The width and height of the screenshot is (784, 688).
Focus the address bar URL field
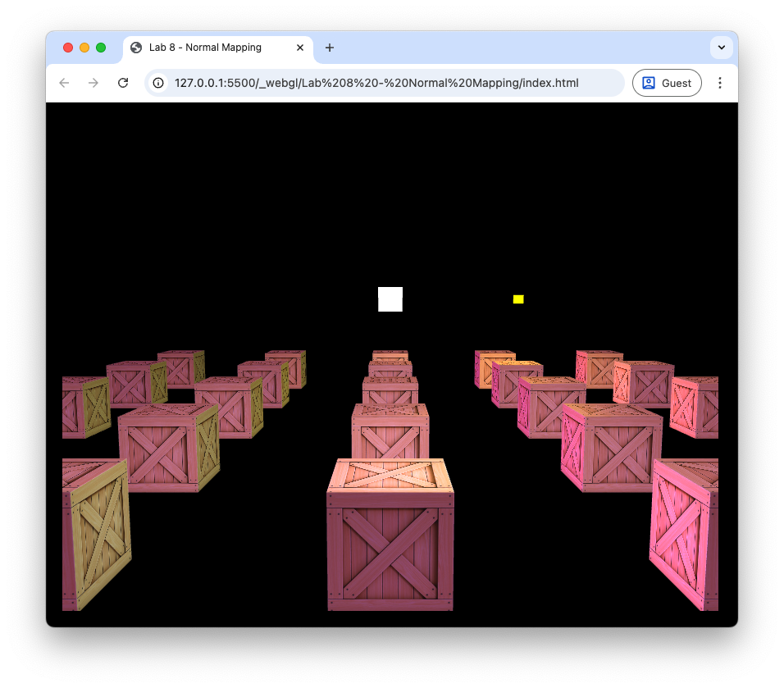[377, 83]
